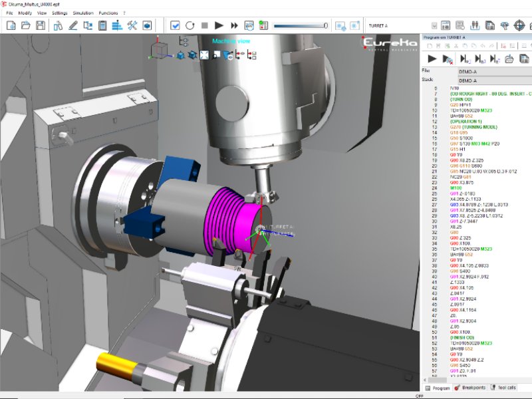Screen dimensions: 532x399
Task: Save the project with the floppy disk icon
Action: (x=41, y=25)
